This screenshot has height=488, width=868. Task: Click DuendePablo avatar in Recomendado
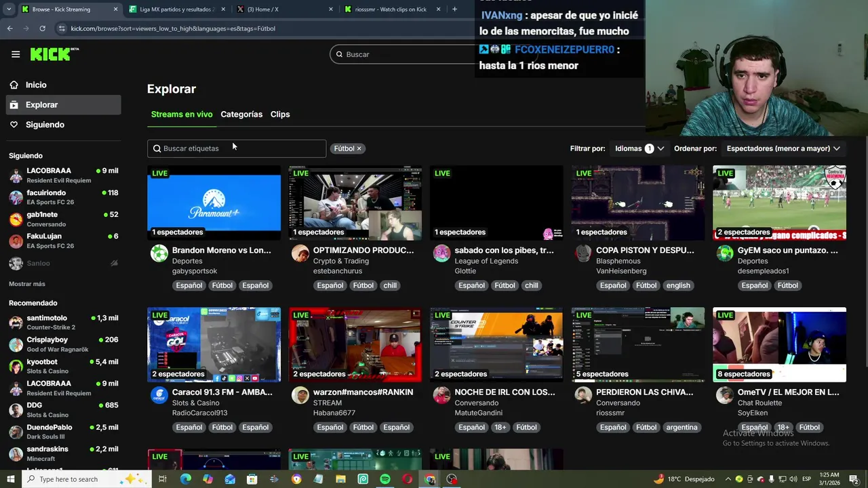(16, 432)
